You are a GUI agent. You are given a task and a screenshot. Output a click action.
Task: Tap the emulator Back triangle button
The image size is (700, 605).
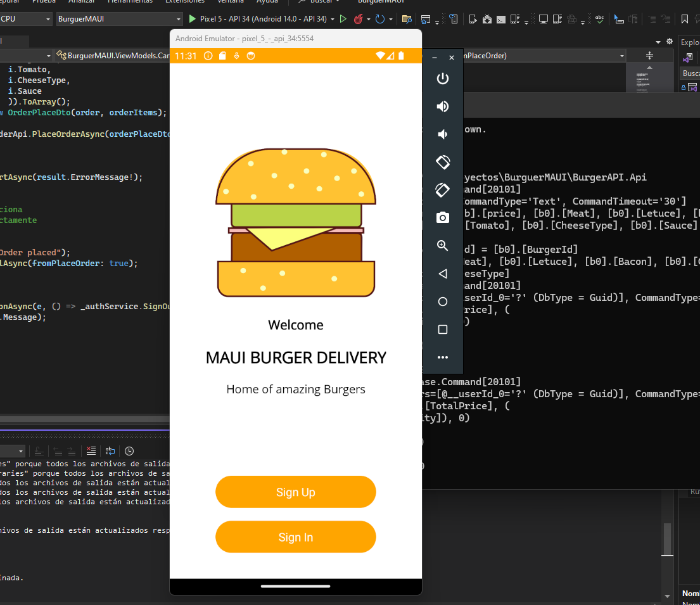point(442,274)
